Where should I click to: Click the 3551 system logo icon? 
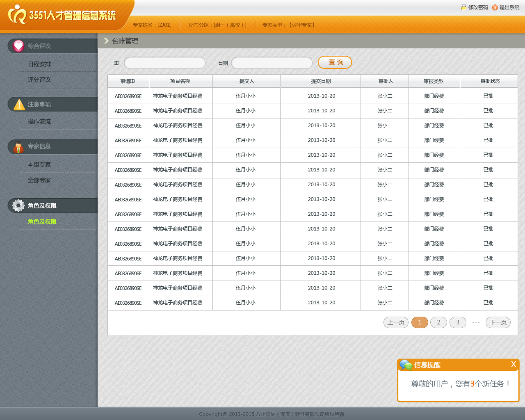pos(17,14)
